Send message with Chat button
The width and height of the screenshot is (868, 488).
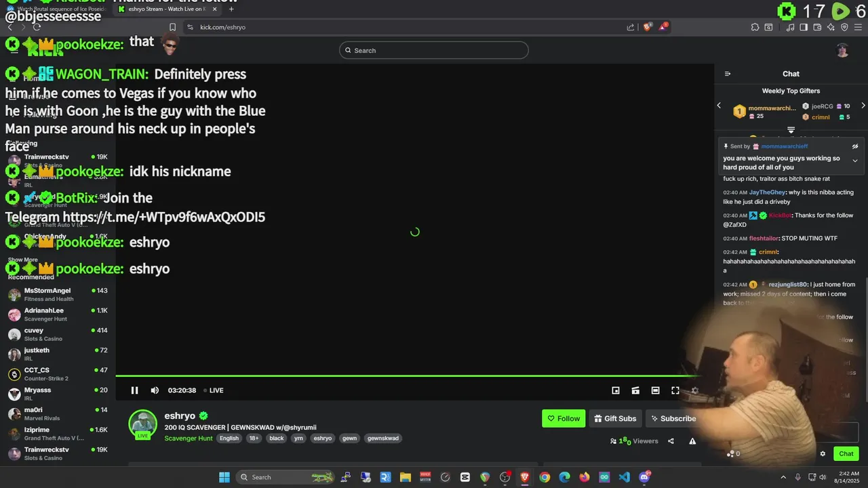[846, 454]
